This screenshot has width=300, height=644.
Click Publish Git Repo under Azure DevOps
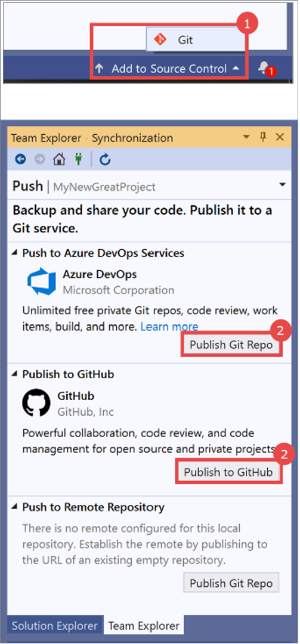[x=231, y=345]
